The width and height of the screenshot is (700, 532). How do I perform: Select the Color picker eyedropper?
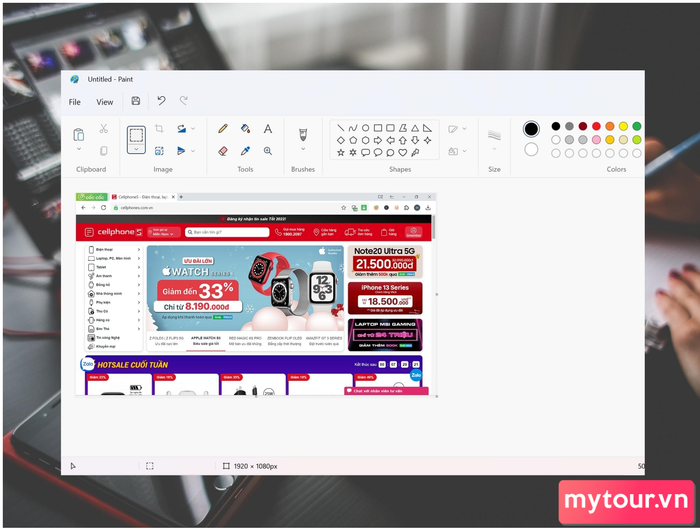[x=245, y=151]
